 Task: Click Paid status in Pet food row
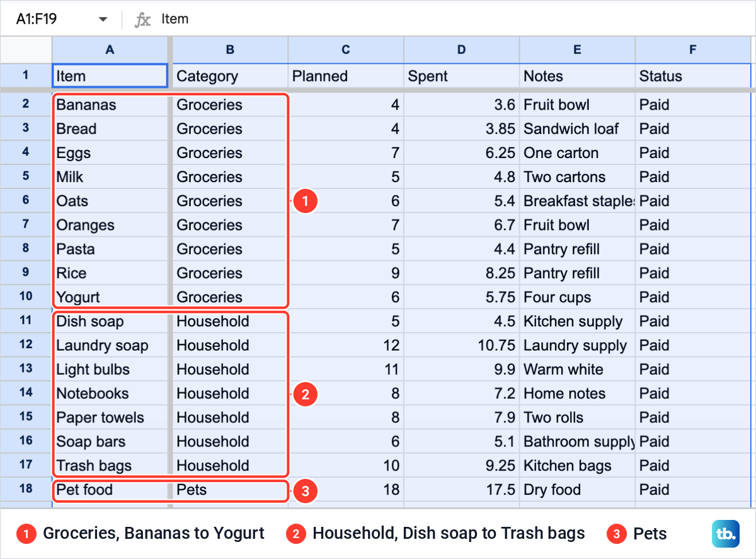click(x=693, y=490)
